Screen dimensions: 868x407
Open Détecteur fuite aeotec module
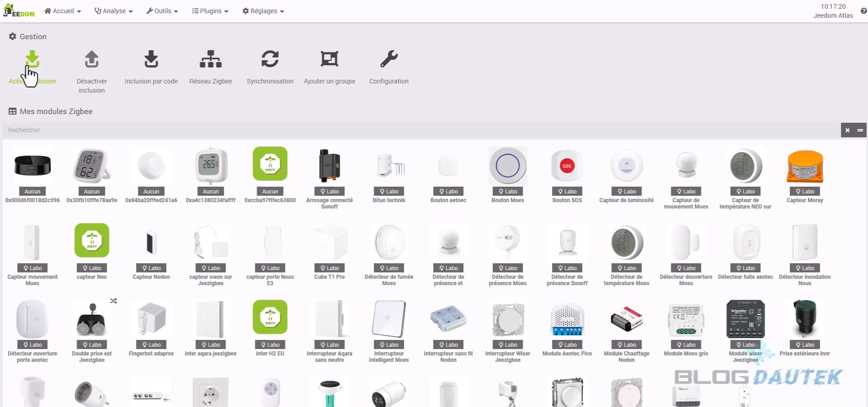[746, 252]
